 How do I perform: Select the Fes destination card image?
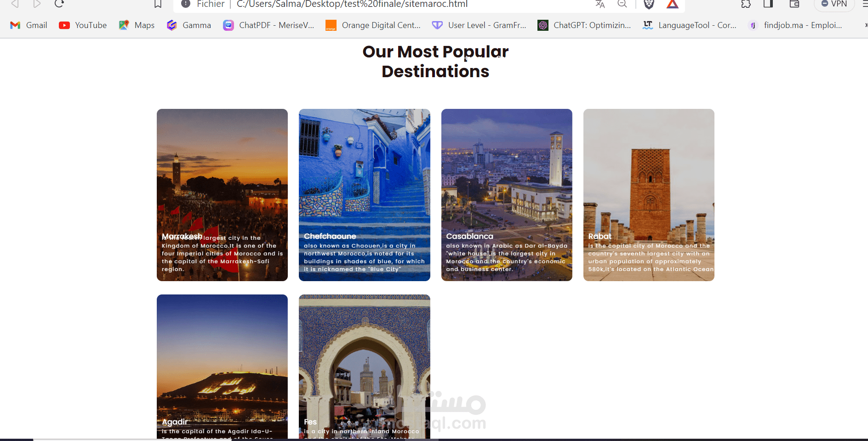point(365,367)
